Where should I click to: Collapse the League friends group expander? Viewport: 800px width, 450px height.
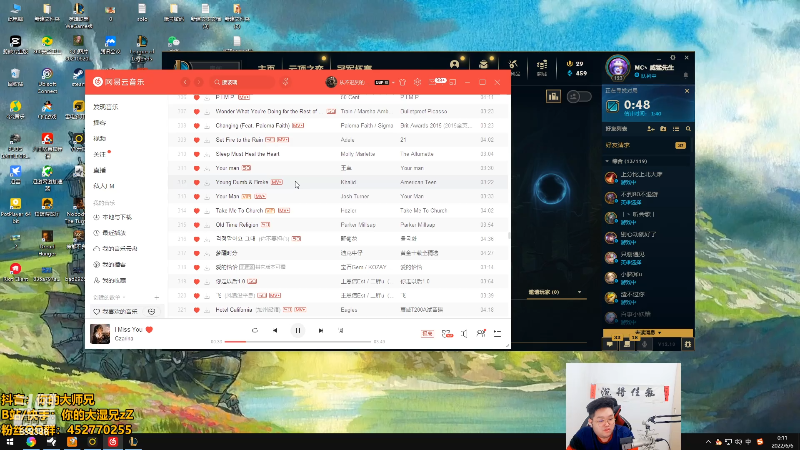[607, 161]
